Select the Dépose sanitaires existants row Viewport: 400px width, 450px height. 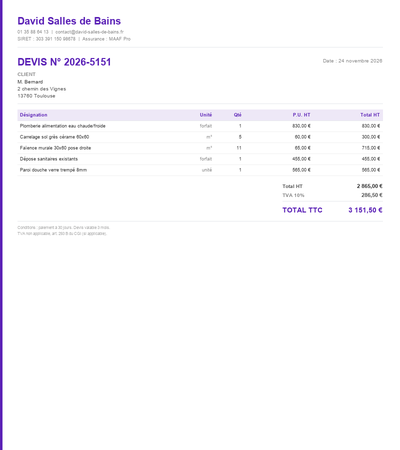click(200, 159)
